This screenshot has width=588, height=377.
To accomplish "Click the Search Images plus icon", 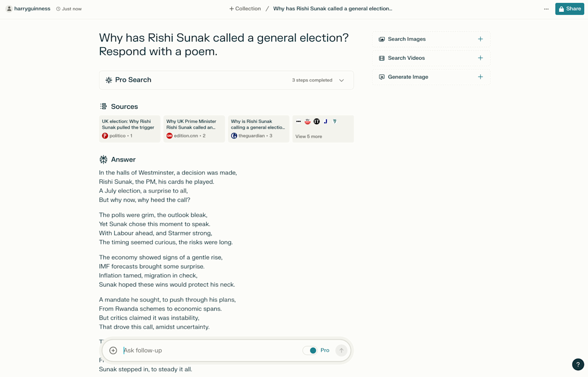I will 480,39.
